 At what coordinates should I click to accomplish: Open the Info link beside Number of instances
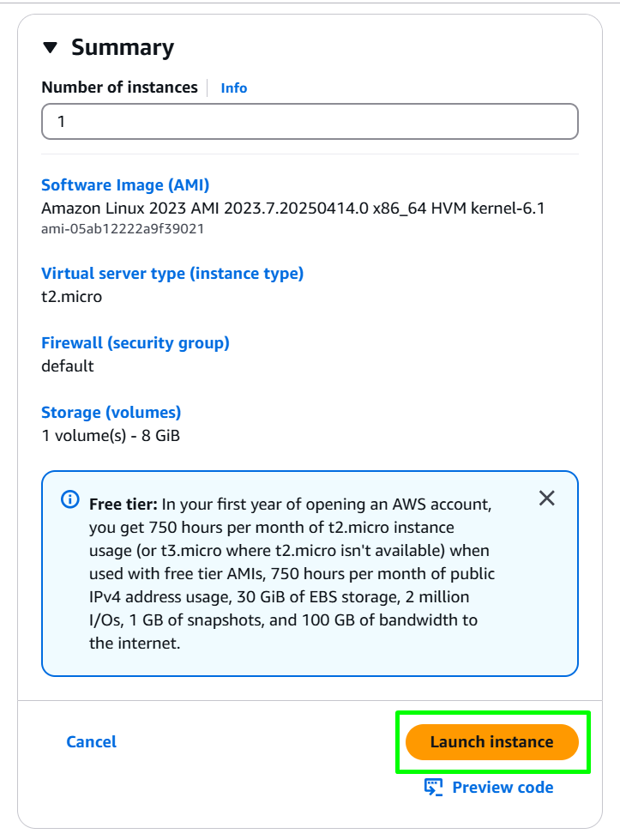click(x=234, y=88)
